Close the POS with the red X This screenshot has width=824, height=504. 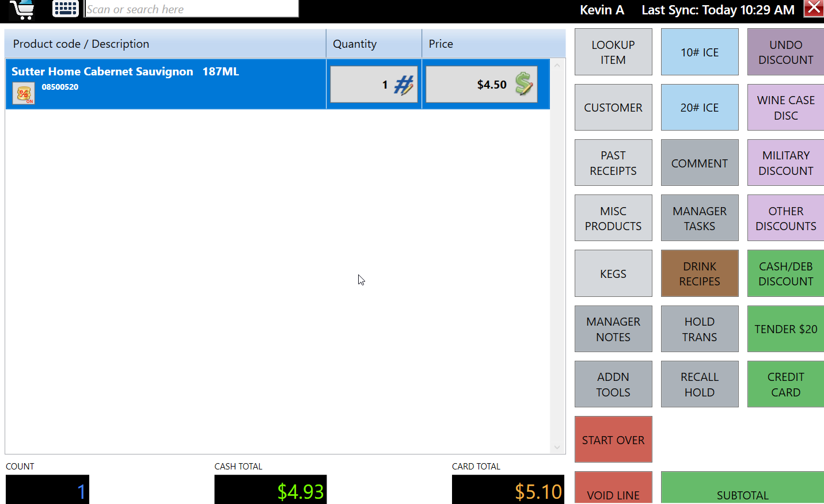(x=814, y=8)
